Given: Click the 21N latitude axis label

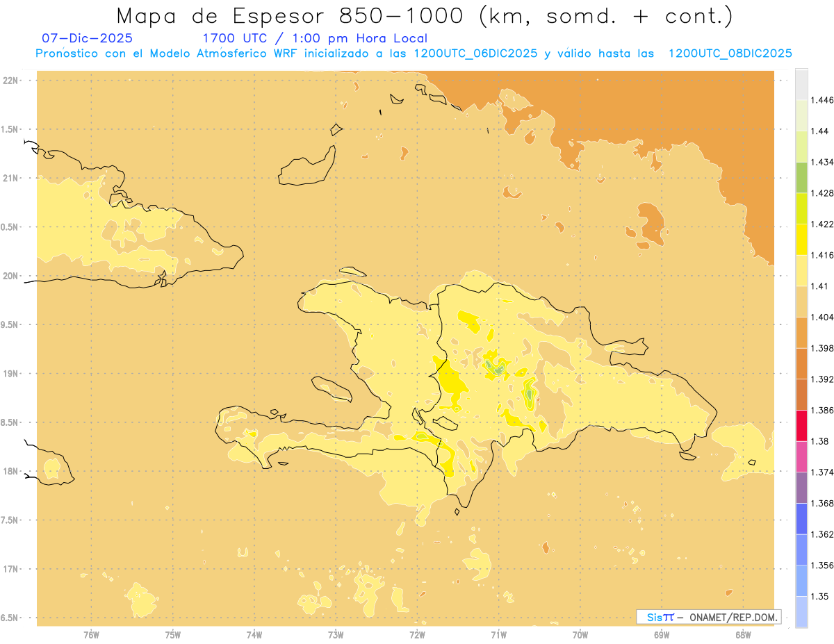Looking at the screenshot, I should pyautogui.click(x=12, y=178).
